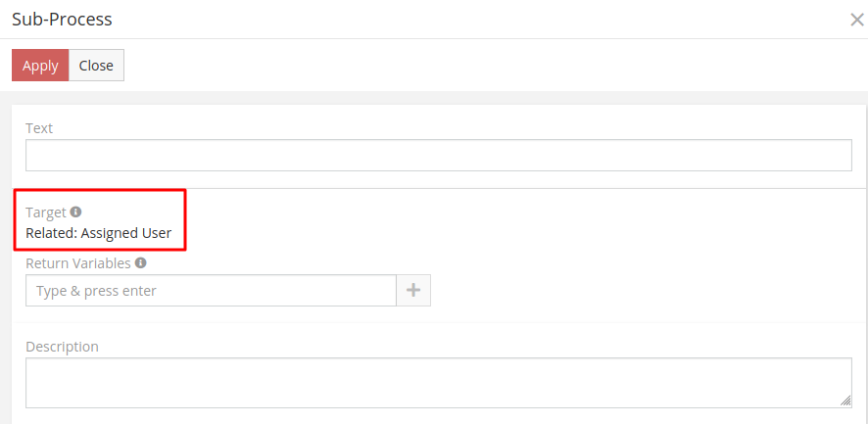868x424 pixels.
Task: Click the Description label
Action: [x=62, y=347]
